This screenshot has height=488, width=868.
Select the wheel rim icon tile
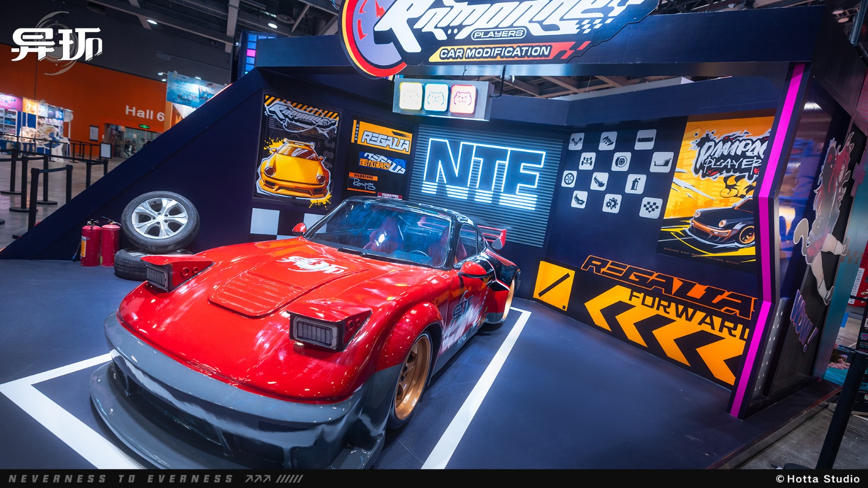(x=569, y=178)
